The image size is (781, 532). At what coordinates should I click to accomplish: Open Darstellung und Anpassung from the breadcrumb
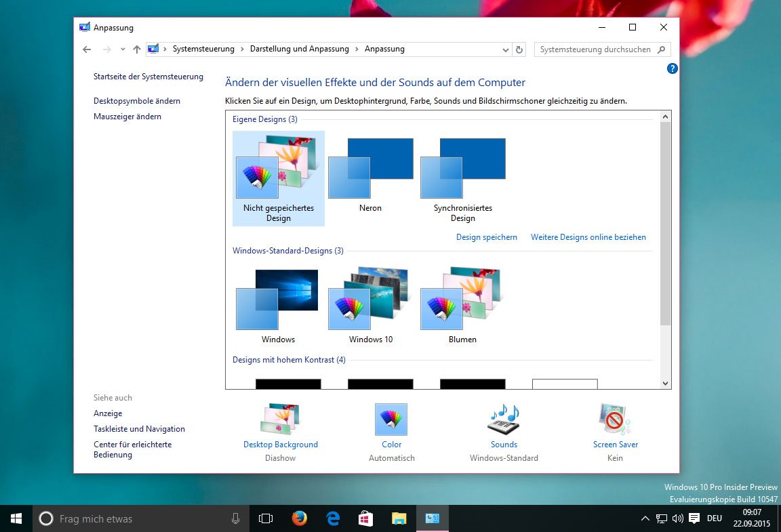coord(299,49)
